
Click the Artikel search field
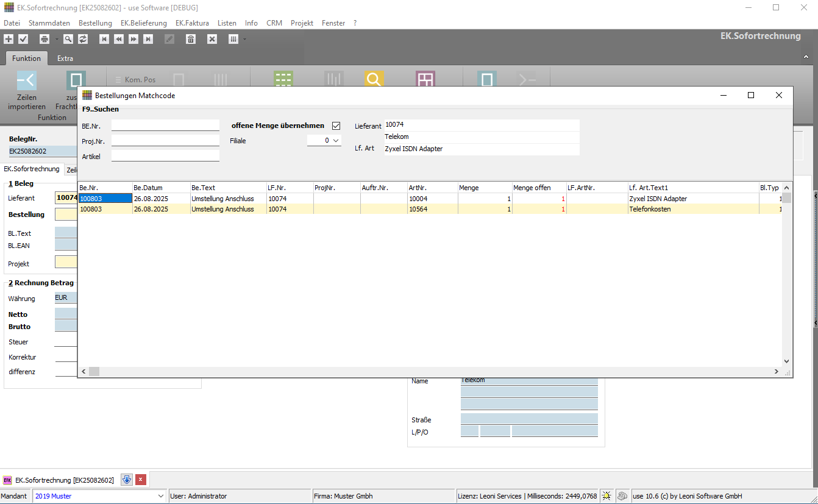165,156
